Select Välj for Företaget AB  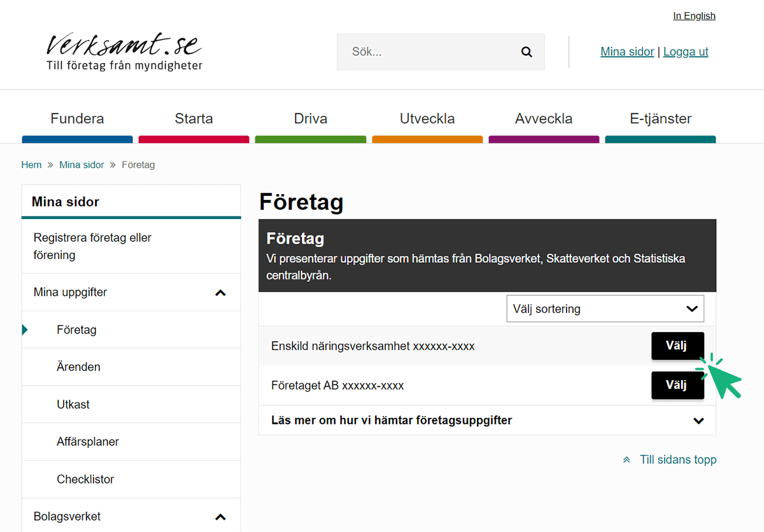point(677,385)
